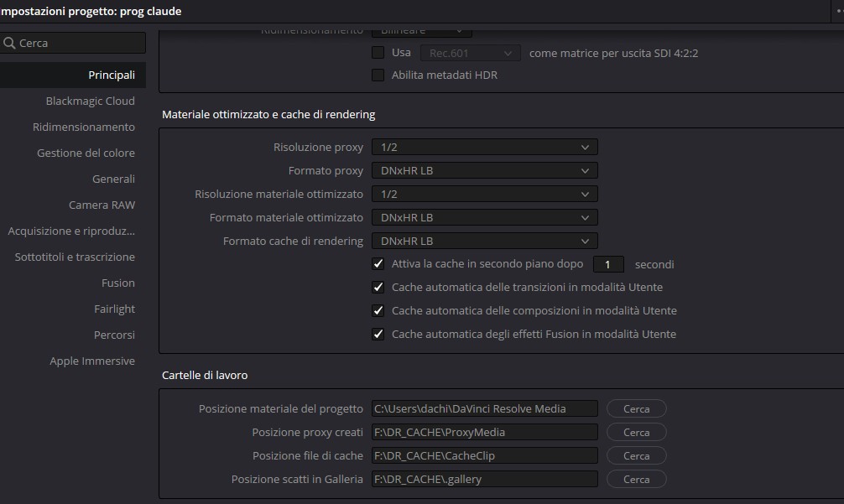The image size is (844, 504).
Task: Open the Blackmagic Cloud section
Action: tap(90, 101)
